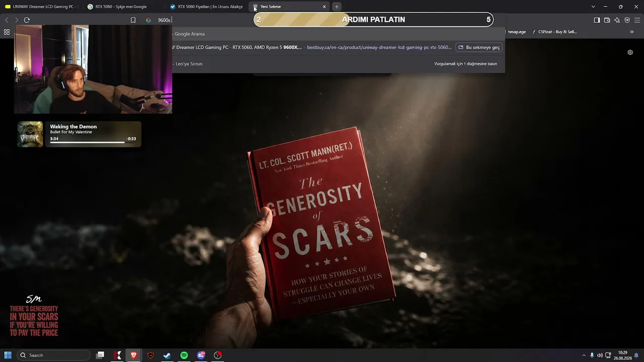Click the Waking the Demon album art
644x362 pixels.
[x=30, y=134]
